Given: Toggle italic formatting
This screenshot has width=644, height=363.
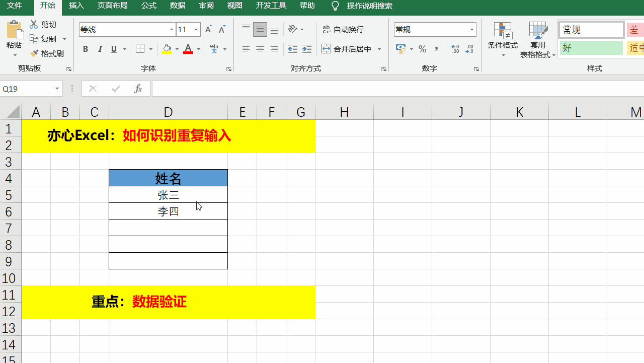Looking at the screenshot, I should click(x=100, y=49).
